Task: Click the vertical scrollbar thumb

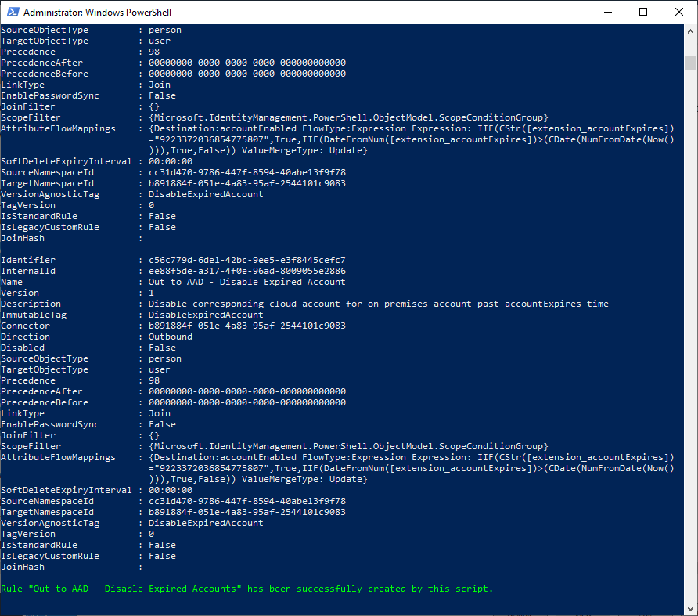Action: coord(690,63)
